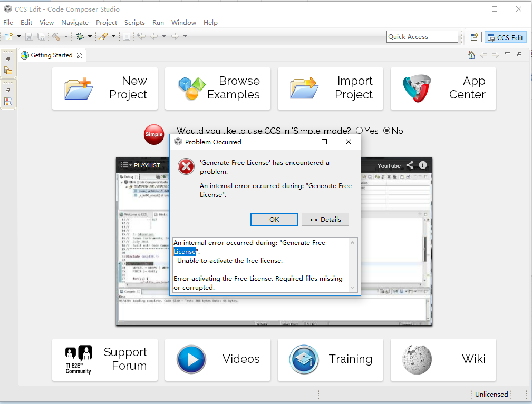Expand the New dropdown arrow
This screenshot has height=404, width=532.
(18, 36)
